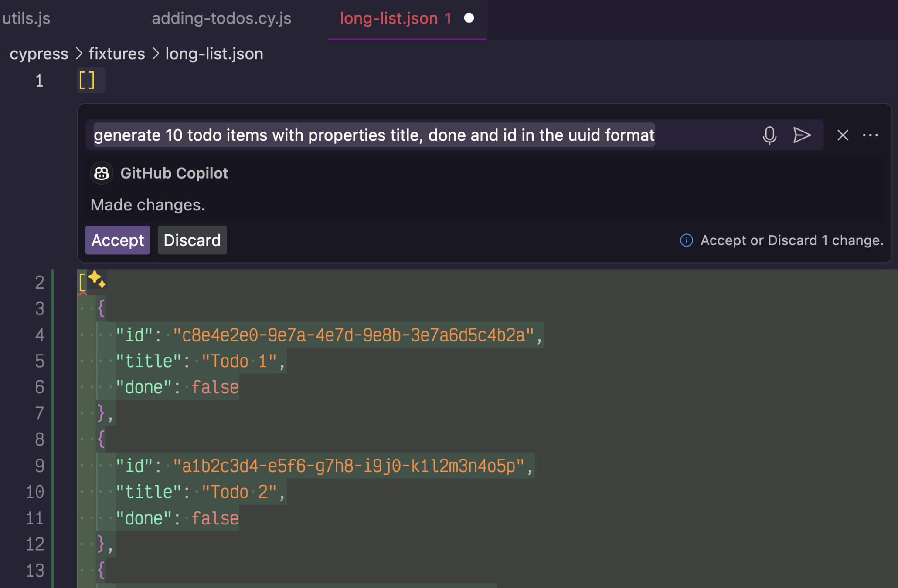Screen dimensions: 898x588
Task: Select the long-list.json tab
Action: [388, 18]
